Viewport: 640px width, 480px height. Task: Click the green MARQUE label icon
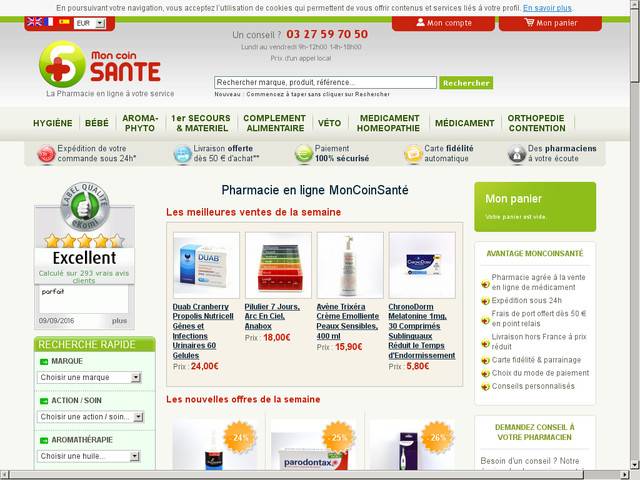(44, 362)
